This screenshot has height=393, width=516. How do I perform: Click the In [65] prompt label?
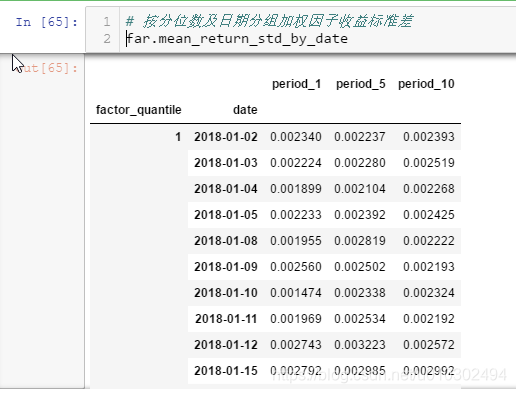pyautogui.click(x=47, y=22)
